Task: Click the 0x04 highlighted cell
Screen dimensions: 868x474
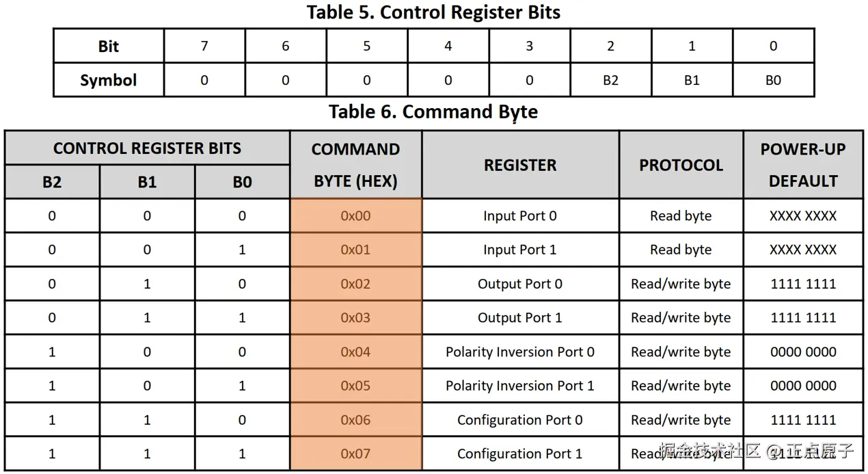Action: click(356, 352)
